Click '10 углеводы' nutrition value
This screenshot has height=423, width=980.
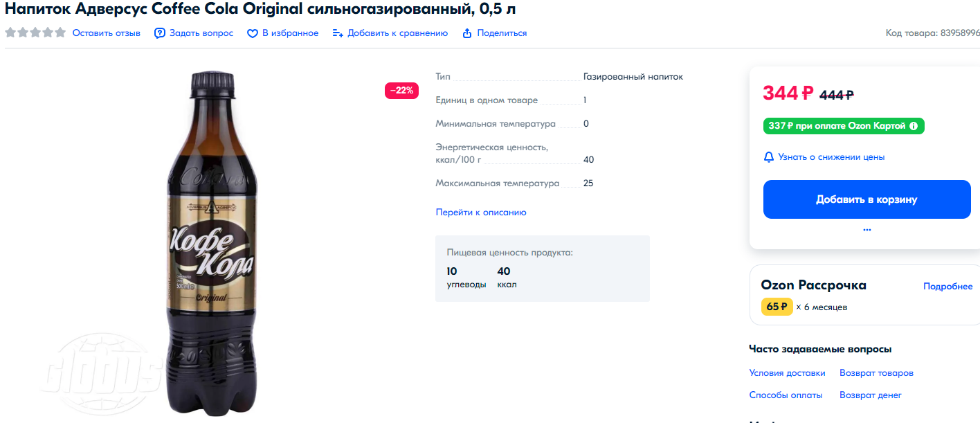point(466,278)
